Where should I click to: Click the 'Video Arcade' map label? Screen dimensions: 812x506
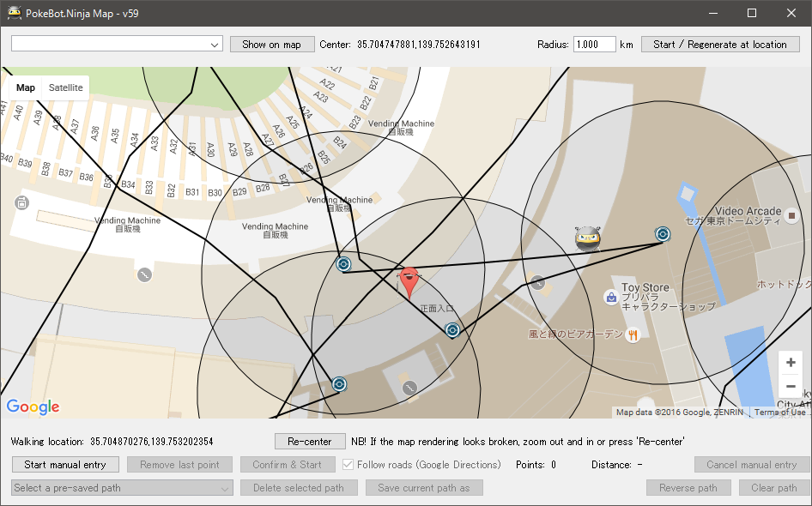pyautogui.click(x=748, y=211)
